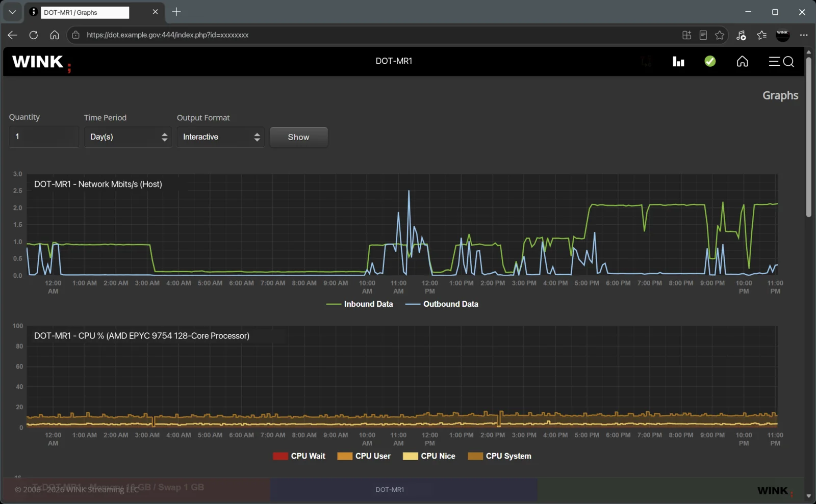View site information lock icon
The width and height of the screenshot is (816, 504).
click(75, 35)
